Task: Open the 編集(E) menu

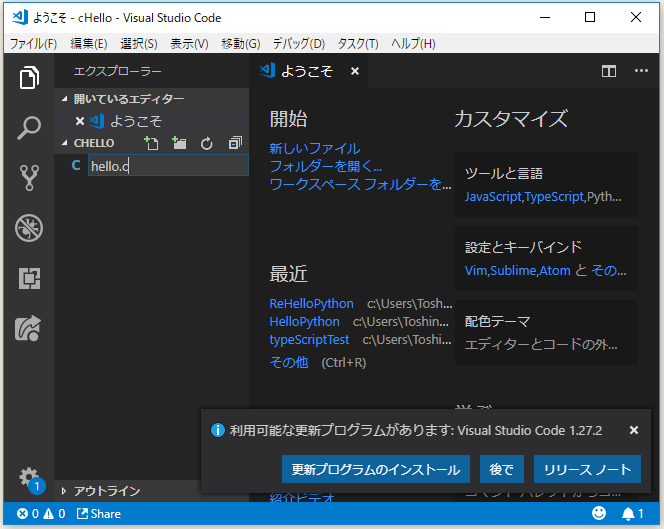Action: tap(89, 44)
